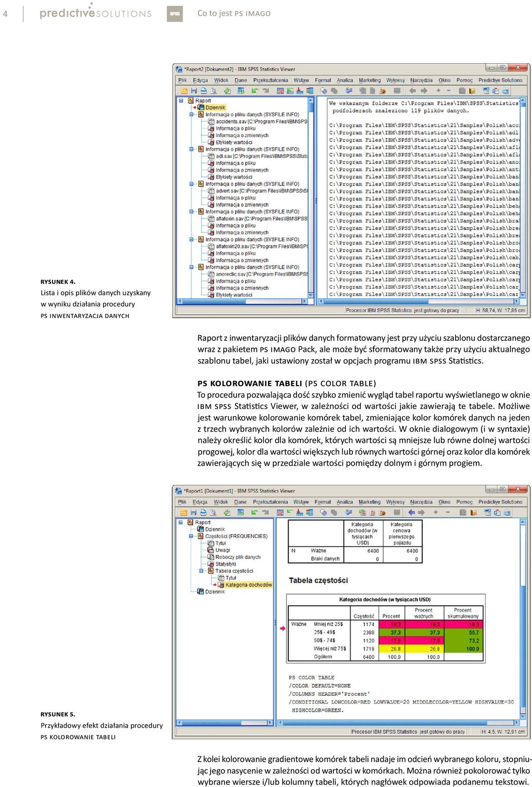Open Wykresy menu in Raport1 window
The height and width of the screenshot is (787, 532).
(395, 502)
